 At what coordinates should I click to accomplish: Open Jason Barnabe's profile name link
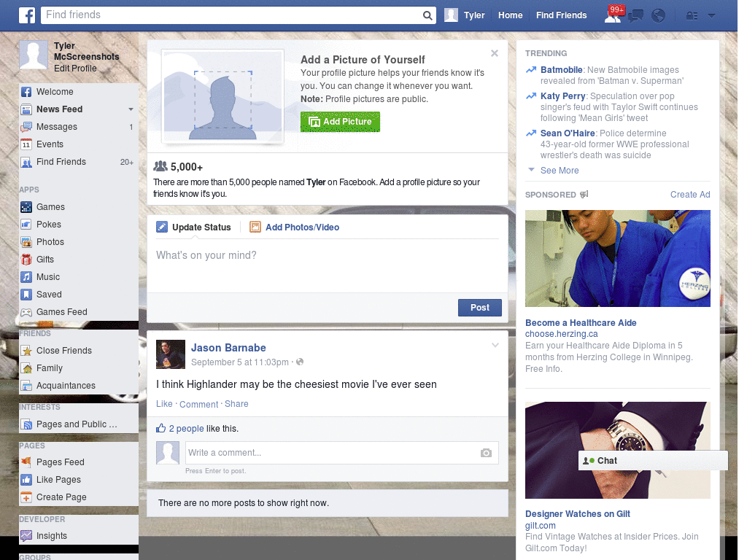pyautogui.click(x=228, y=348)
